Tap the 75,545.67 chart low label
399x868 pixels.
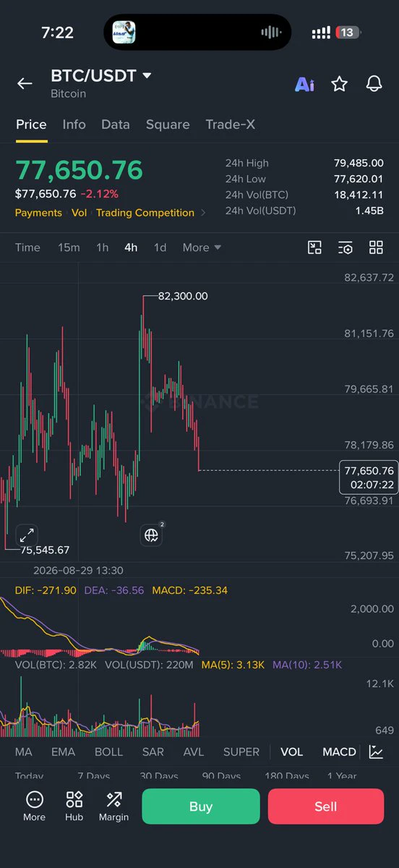tap(45, 550)
